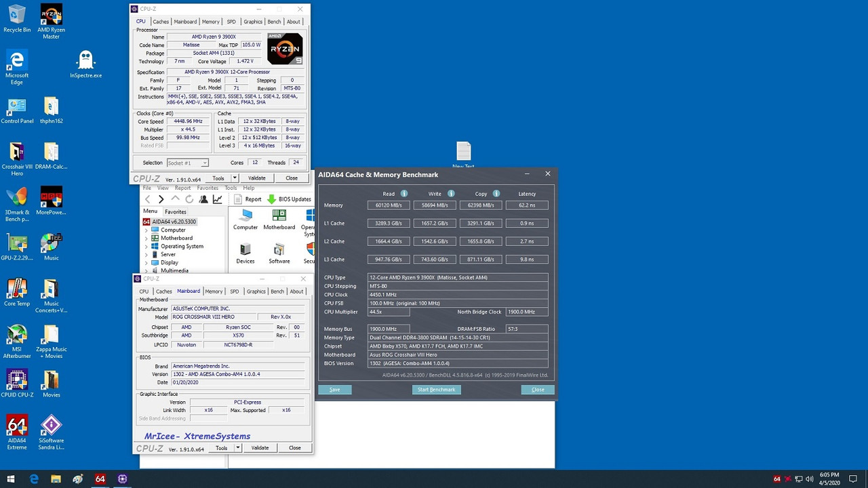Open the Computer category icon in AIDA64 pane

pyautogui.click(x=245, y=220)
